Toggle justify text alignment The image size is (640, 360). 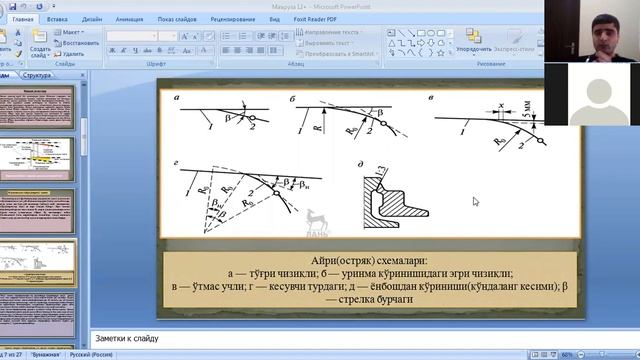tap(261, 50)
